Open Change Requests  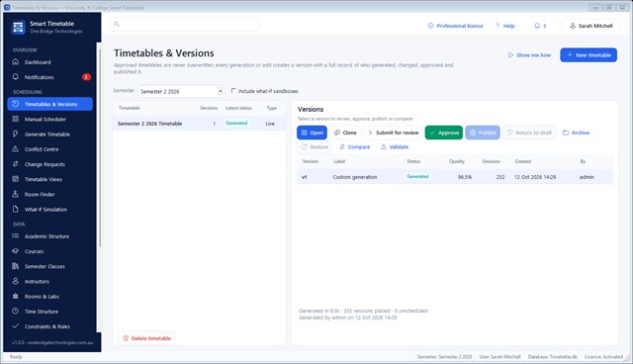[x=50, y=164]
